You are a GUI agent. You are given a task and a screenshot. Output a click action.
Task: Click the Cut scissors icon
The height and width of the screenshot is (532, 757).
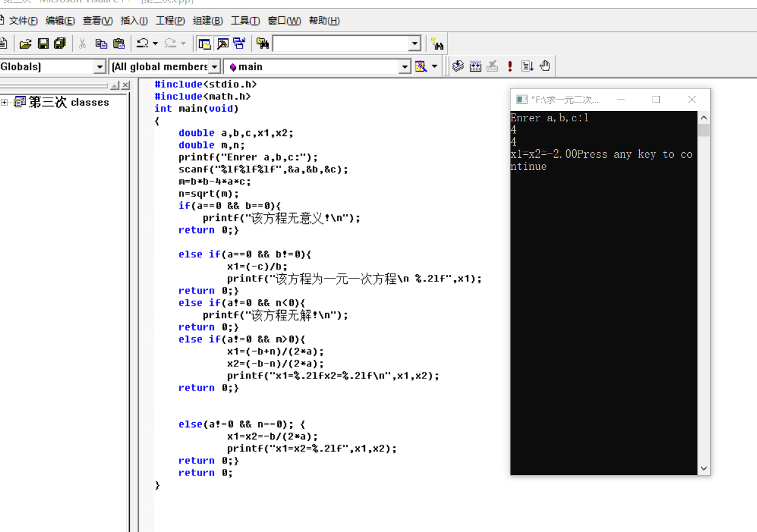[83, 44]
